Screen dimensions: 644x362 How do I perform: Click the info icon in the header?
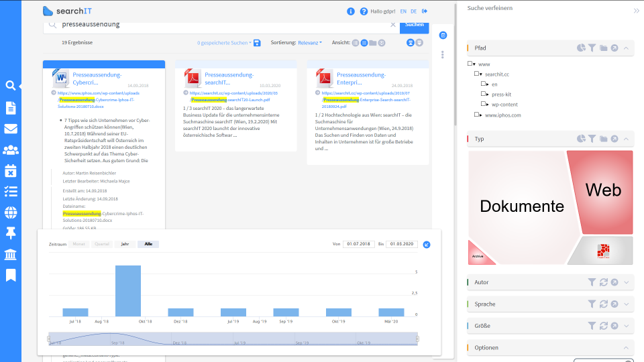click(x=351, y=11)
